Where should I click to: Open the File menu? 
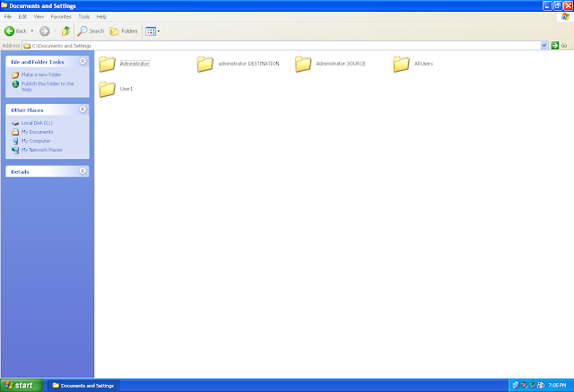pyautogui.click(x=8, y=16)
